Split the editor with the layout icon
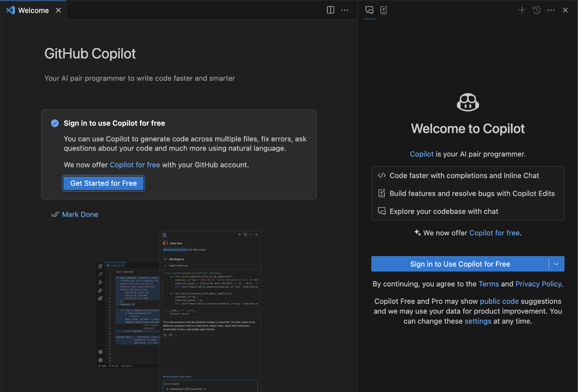Image resolution: width=578 pixels, height=392 pixels. (330, 10)
